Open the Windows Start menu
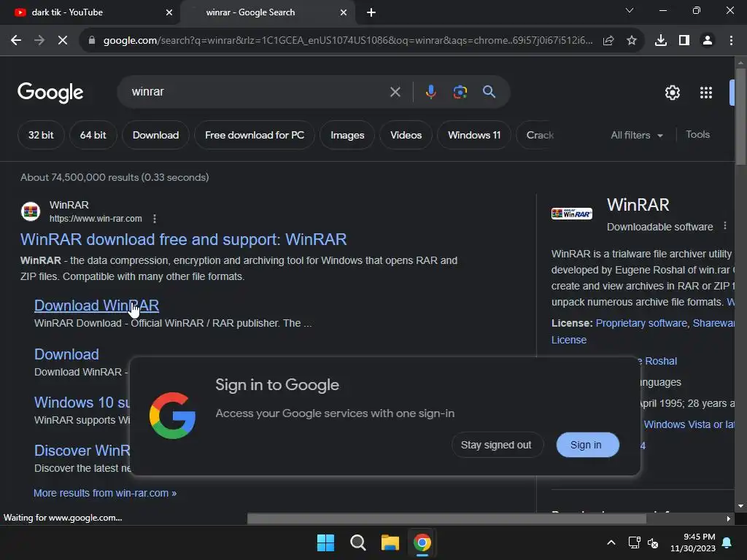This screenshot has height=560, width=747. 326,542
